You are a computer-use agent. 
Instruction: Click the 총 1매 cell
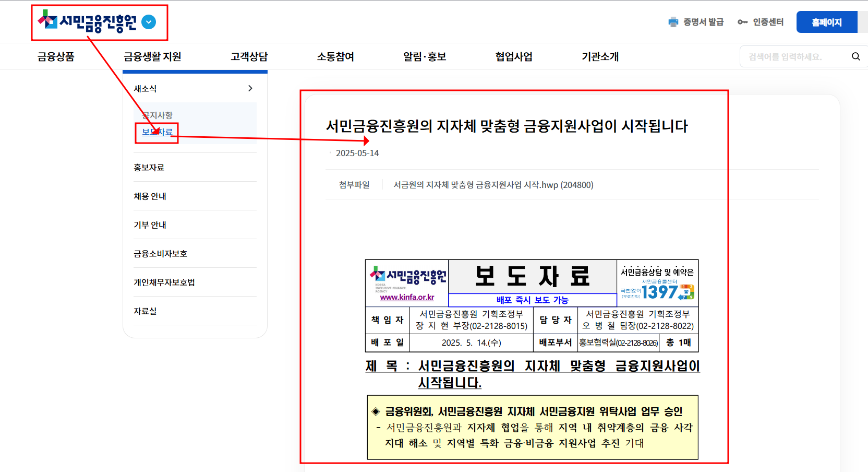(x=679, y=343)
